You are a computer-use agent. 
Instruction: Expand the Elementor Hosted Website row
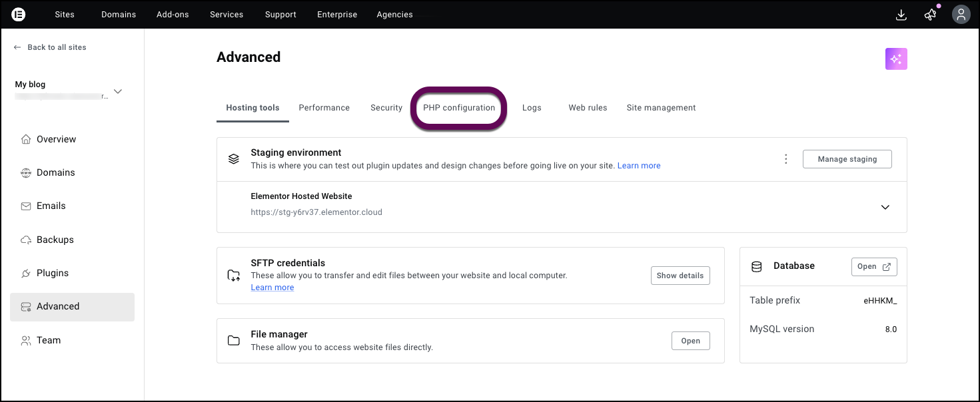tap(885, 207)
